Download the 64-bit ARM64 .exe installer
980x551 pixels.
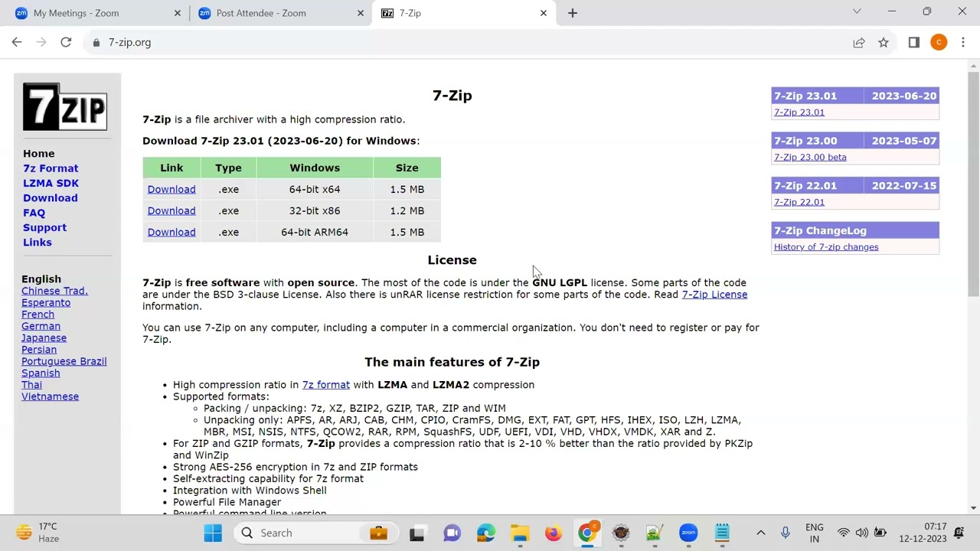(x=171, y=232)
